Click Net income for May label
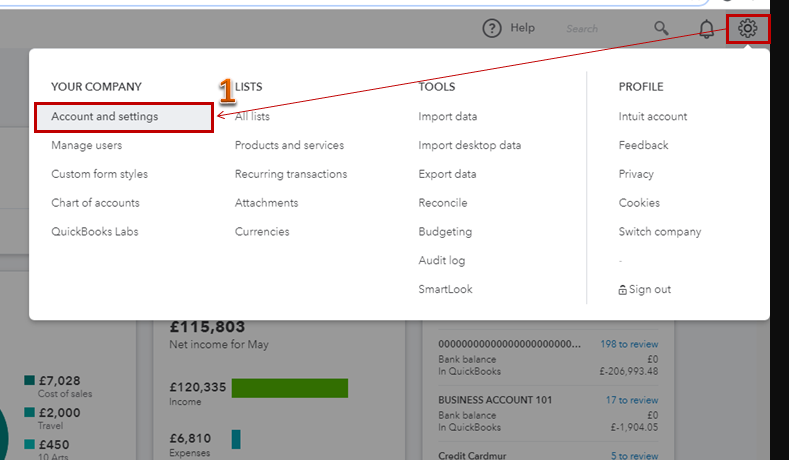Viewport: 789px width, 460px height. (x=219, y=345)
